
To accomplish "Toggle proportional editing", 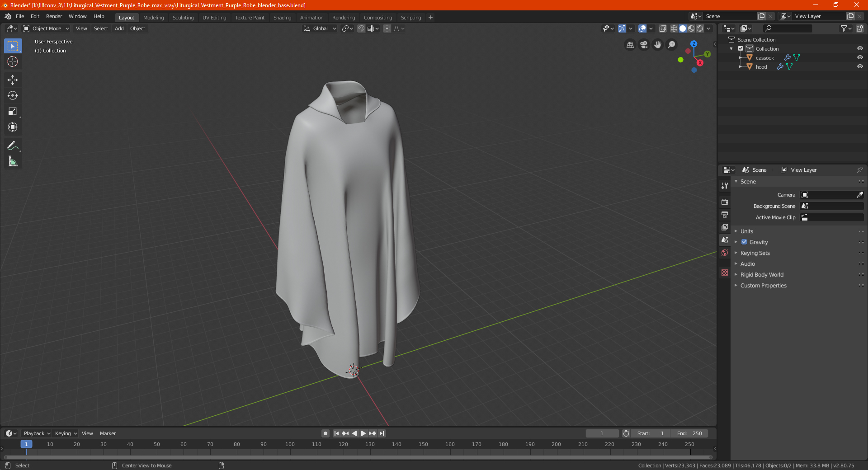I will coord(387,28).
